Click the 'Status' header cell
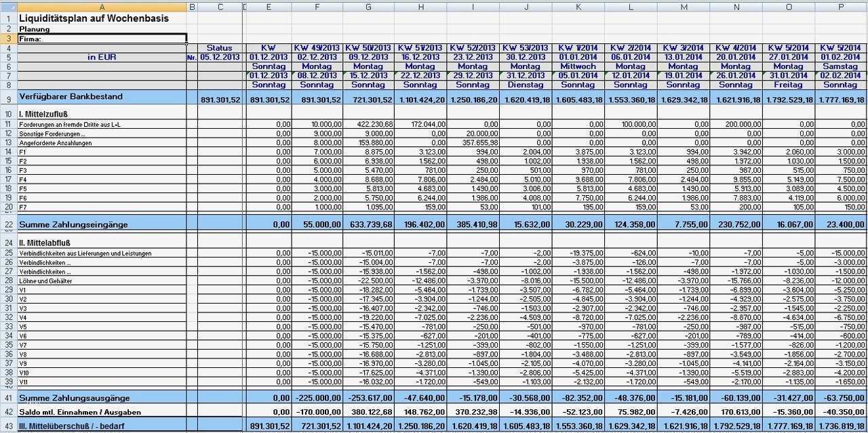Image resolution: width=868 pixels, height=433 pixels. (220, 48)
